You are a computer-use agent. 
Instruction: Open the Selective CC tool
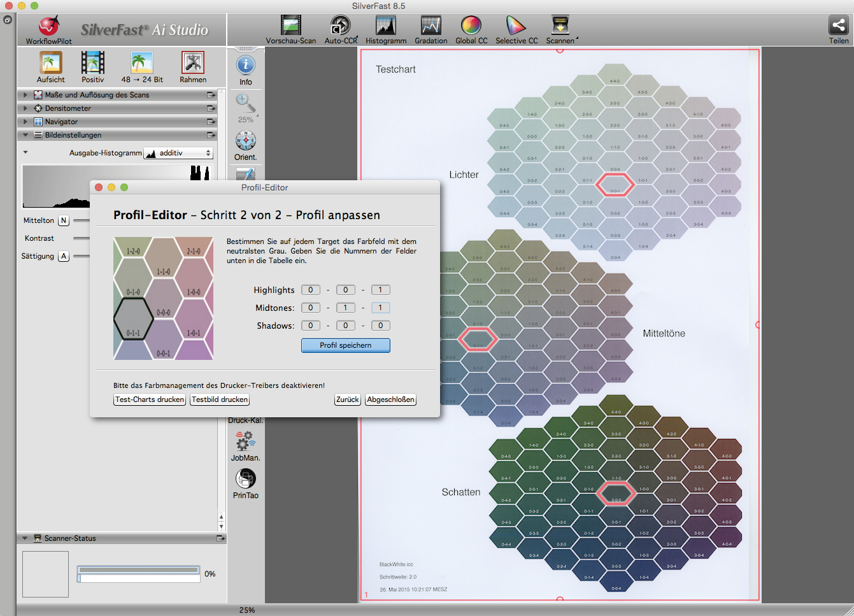coord(516,25)
